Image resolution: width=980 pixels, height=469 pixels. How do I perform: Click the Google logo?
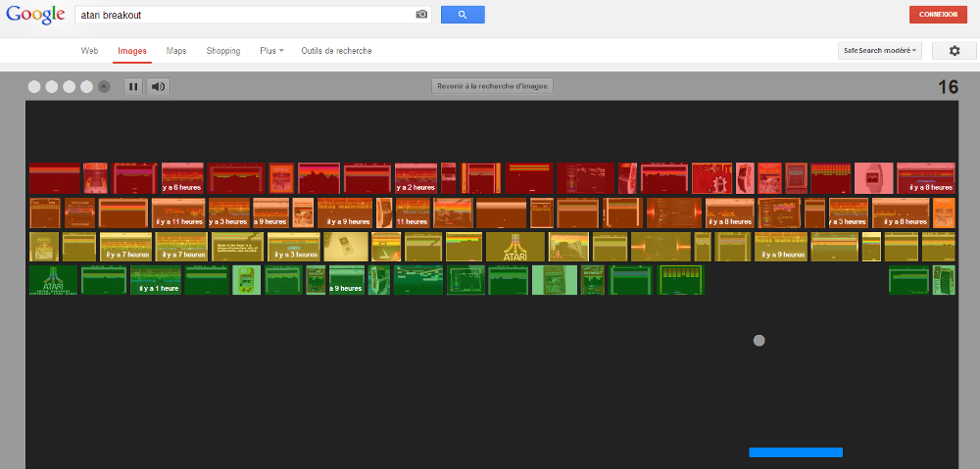(x=34, y=15)
